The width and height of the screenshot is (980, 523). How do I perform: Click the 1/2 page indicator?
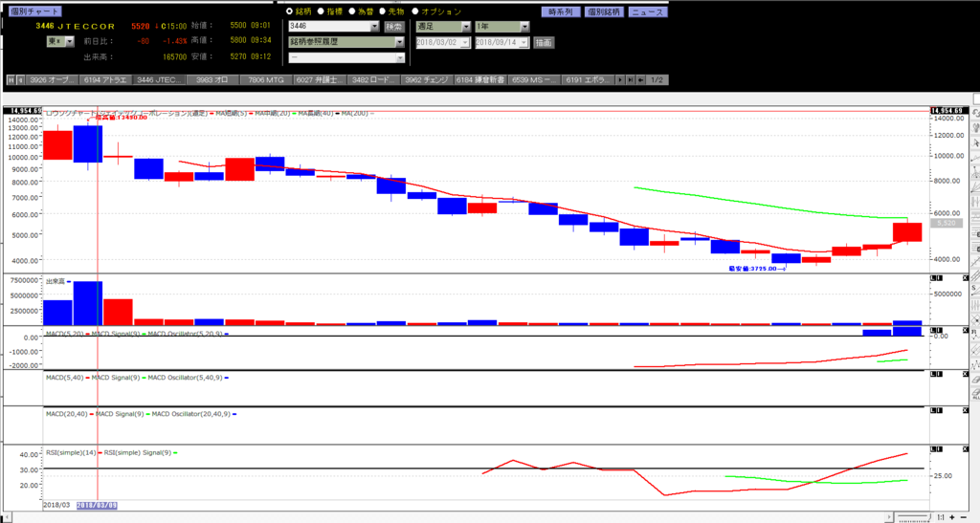coord(657,80)
